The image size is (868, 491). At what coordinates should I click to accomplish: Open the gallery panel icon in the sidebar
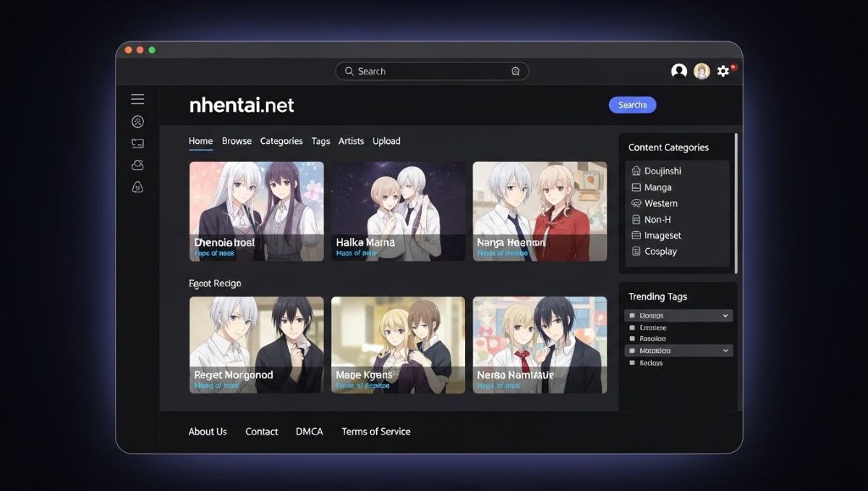[137, 142]
